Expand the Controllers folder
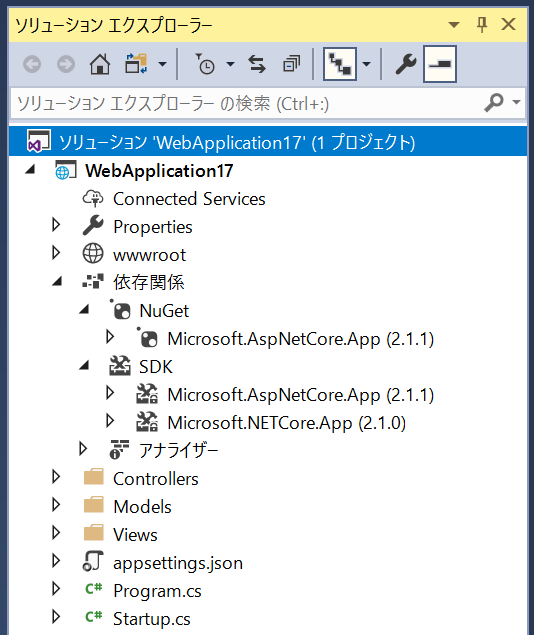Image resolution: width=534 pixels, height=635 pixels. tap(56, 477)
